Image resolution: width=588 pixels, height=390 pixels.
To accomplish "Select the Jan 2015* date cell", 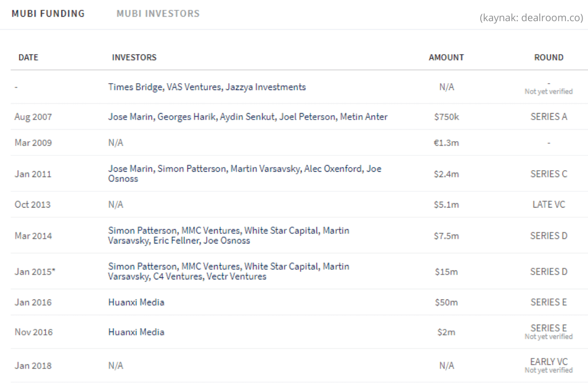I will pyautogui.click(x=35, y=271).
